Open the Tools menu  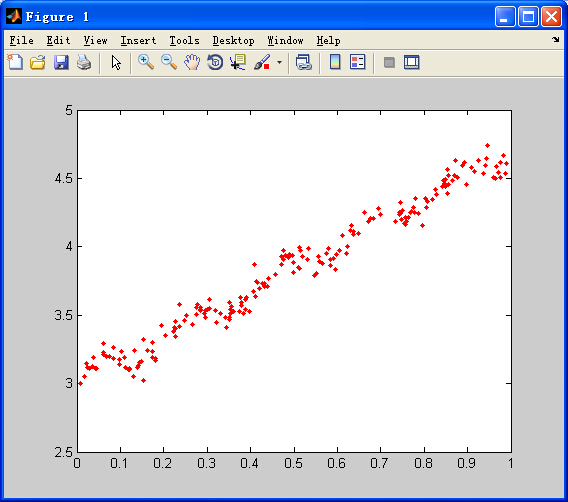184,41
